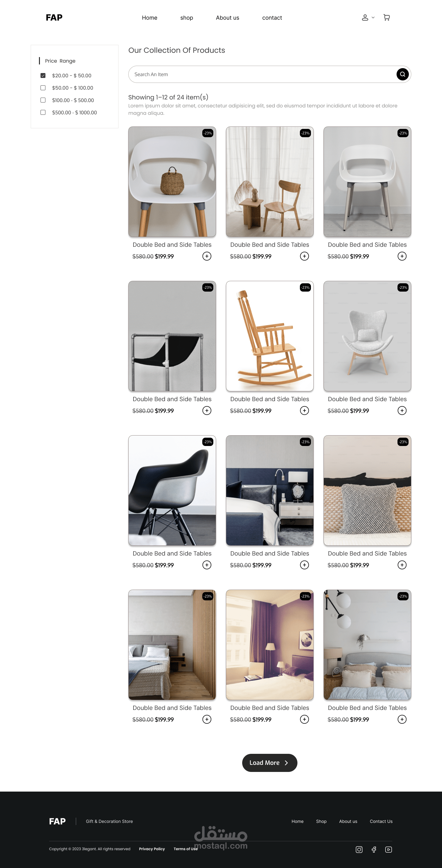Go to the shop menu item
Screen dimensions: 442x868
click(187, 18)
